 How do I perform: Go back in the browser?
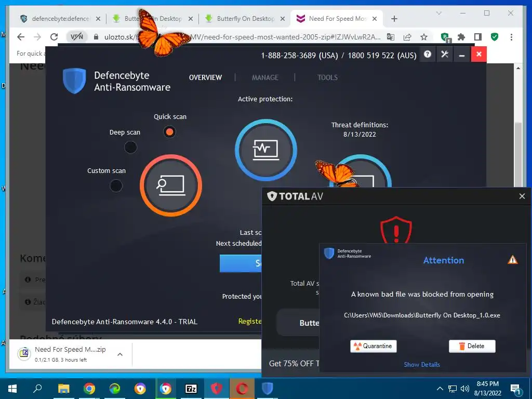(x=21, y=37)
